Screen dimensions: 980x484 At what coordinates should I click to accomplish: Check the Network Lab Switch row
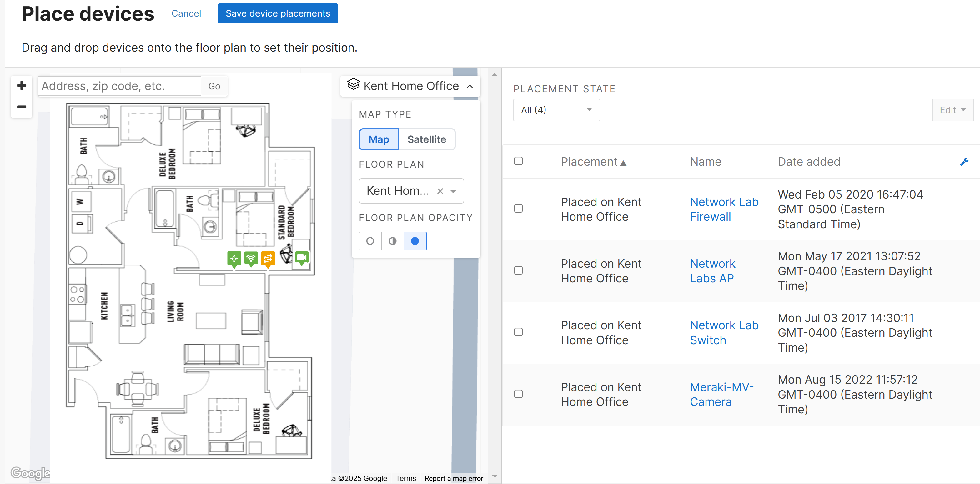pos(519,332)
